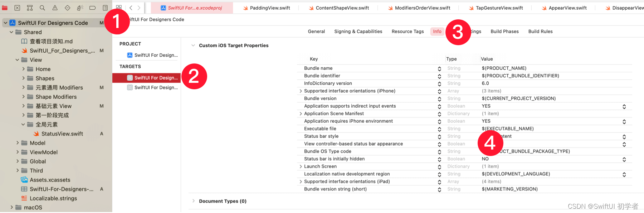
Task: Open the Find navigator magnifier icon
Action: coord(42,8)
